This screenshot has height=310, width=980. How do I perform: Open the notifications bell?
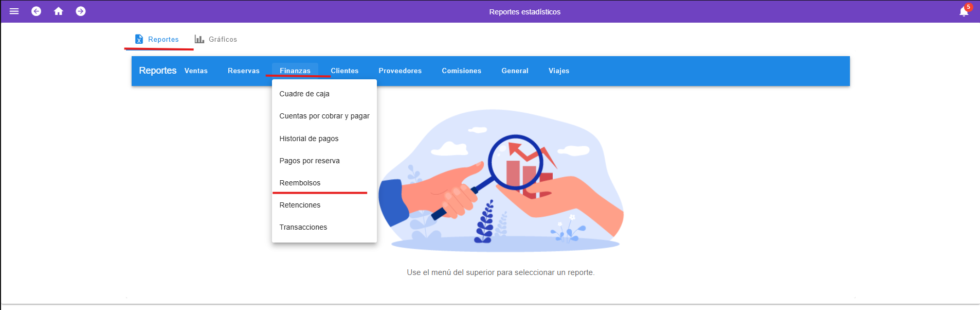pyautogui.click(x=964, y=12)
